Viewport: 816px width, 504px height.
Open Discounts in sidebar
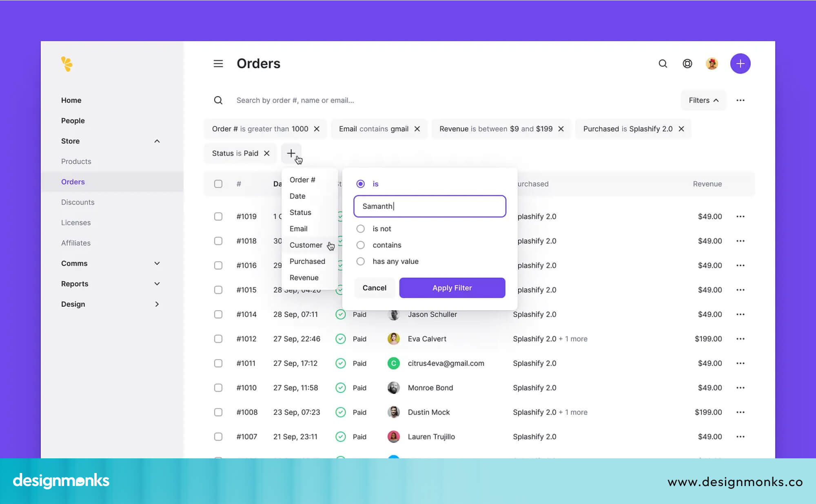(x=78, y=202)
